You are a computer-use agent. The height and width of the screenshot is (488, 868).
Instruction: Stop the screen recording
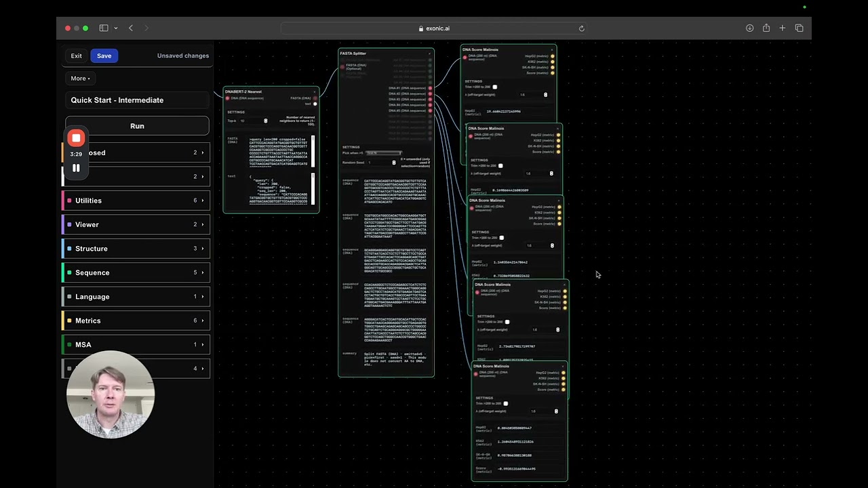pyautogui.click(x=76, y=138)
